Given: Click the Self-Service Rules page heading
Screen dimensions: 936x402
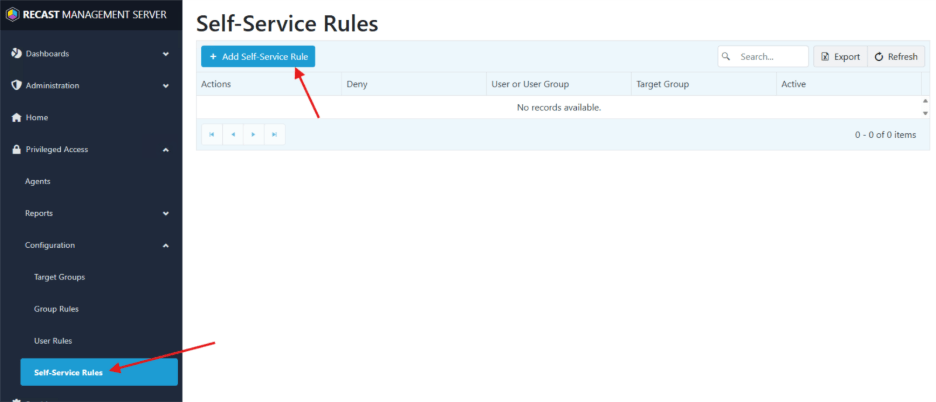Looking at the screenshot, I should [287, 23].
